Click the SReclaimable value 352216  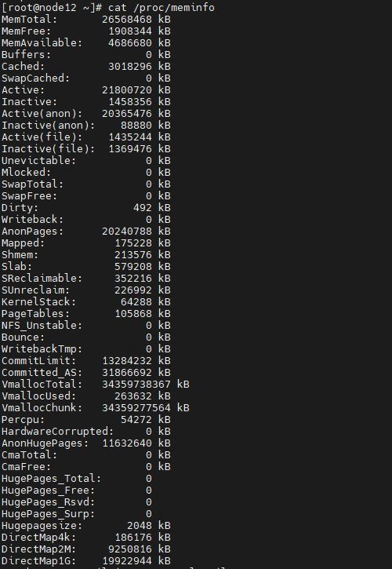click(x=133, y=279)
